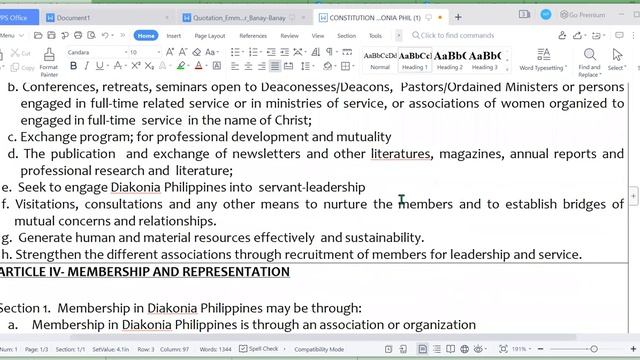Open Print Preview icon
Screen dimensions: 640x360
coord(91,36)
